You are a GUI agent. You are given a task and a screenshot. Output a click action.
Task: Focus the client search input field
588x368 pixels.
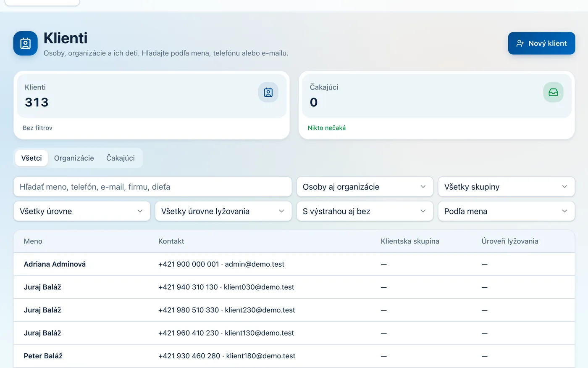pos(153,187)
